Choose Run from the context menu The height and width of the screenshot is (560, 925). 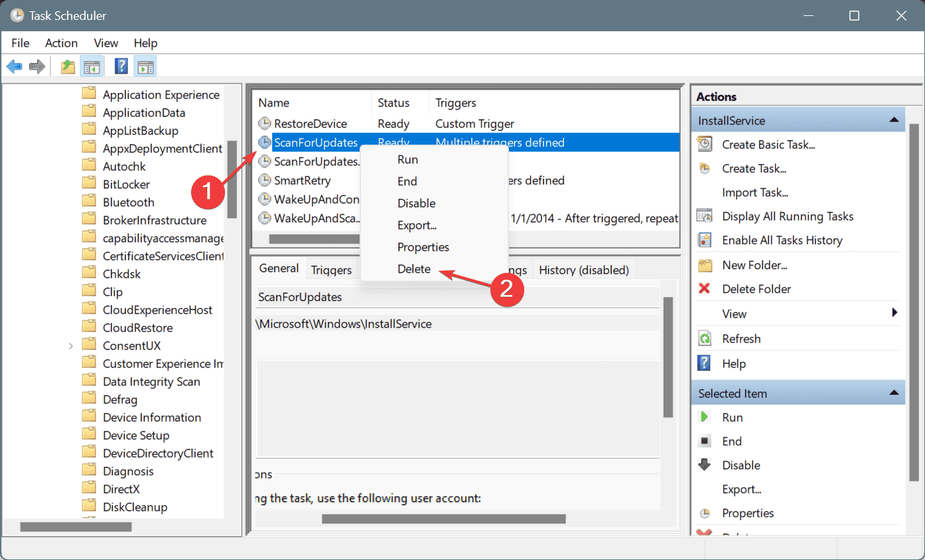point(435,159)
